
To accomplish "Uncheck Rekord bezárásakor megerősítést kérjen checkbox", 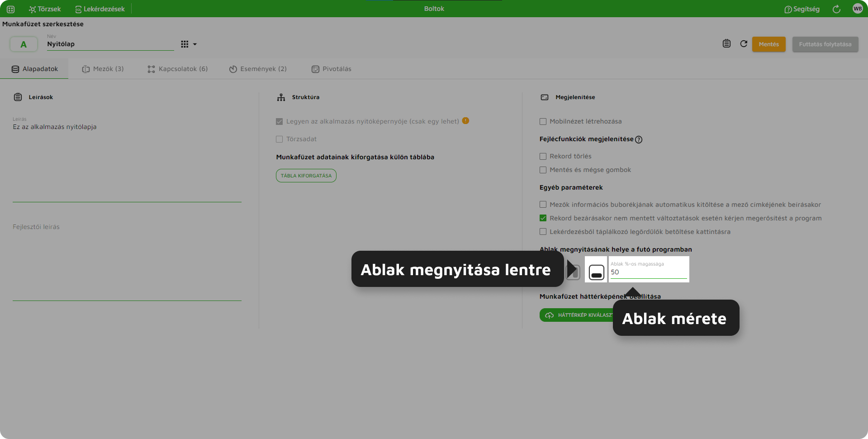I will 543,218.
